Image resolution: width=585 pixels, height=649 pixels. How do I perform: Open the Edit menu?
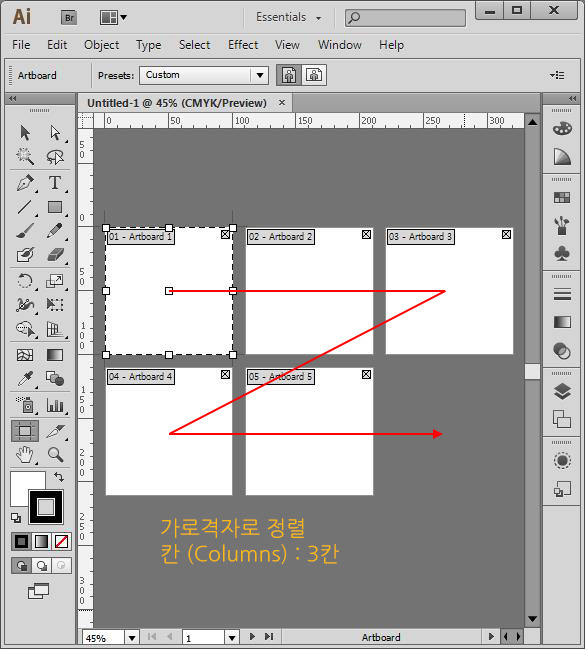57,45
